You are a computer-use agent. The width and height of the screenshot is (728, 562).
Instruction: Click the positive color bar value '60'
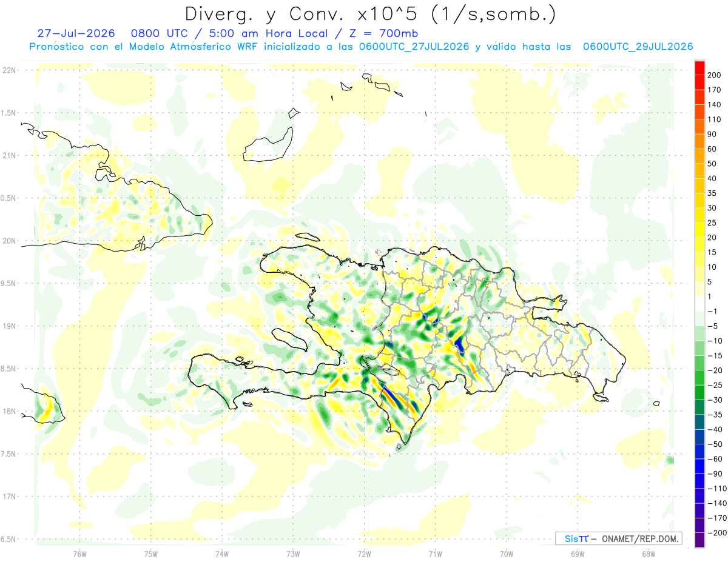(712, 149)
